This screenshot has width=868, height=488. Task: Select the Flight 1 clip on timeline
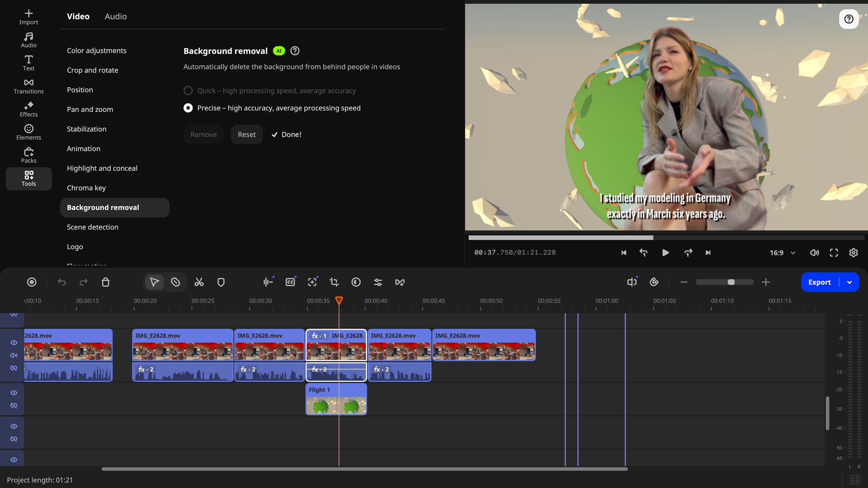pyautogui.click(x=336, y=399)
